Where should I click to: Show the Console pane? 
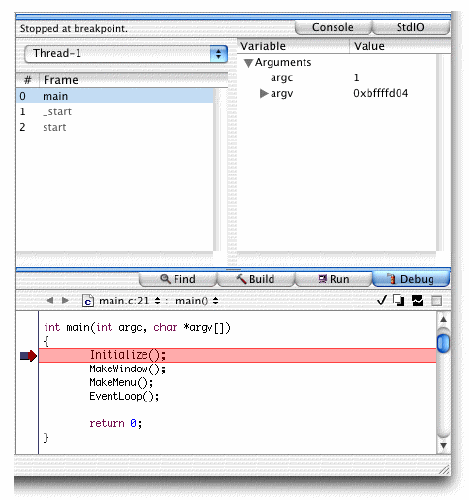(x=333, y=27)
